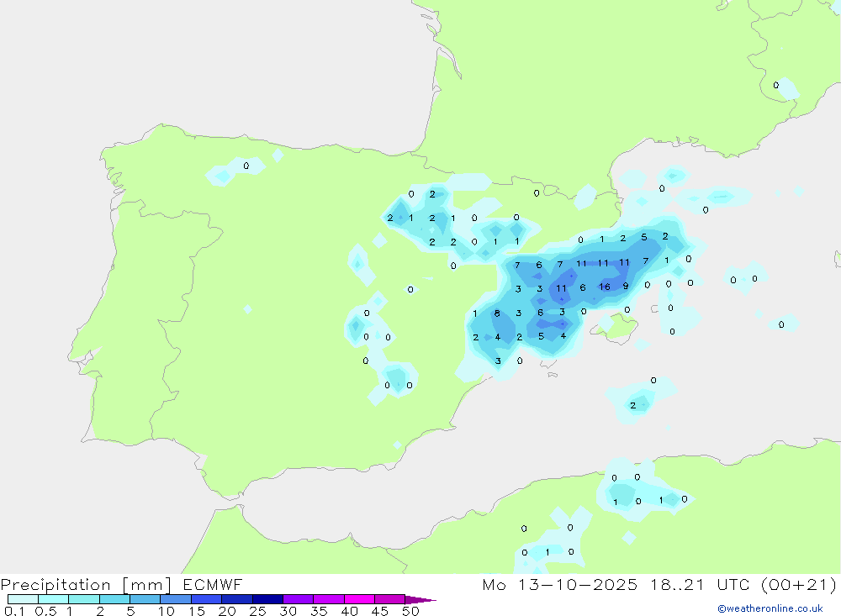Click the '0.1' legend scale label
The width and height of the screenshot is (841, 616).
tap(14, 611)
